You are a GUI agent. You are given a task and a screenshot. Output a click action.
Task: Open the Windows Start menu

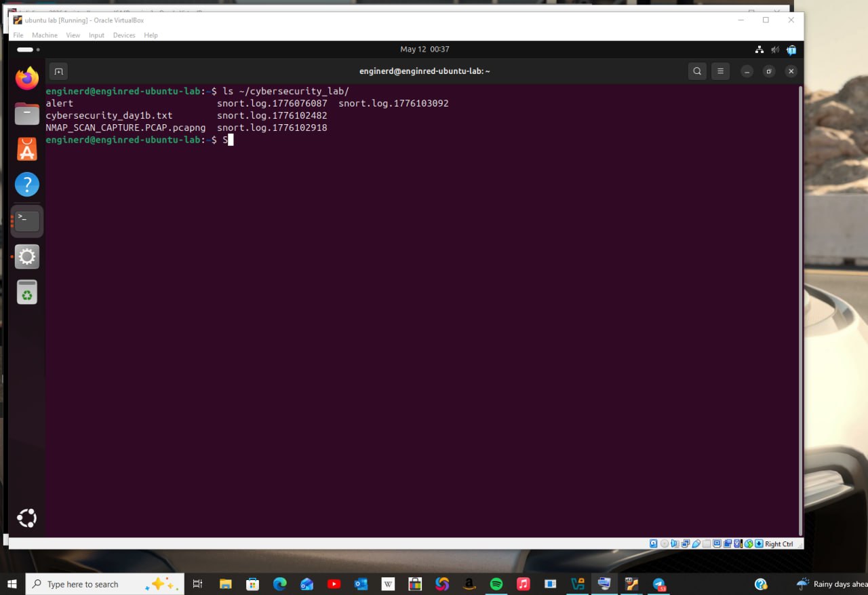tap(12, 583)
